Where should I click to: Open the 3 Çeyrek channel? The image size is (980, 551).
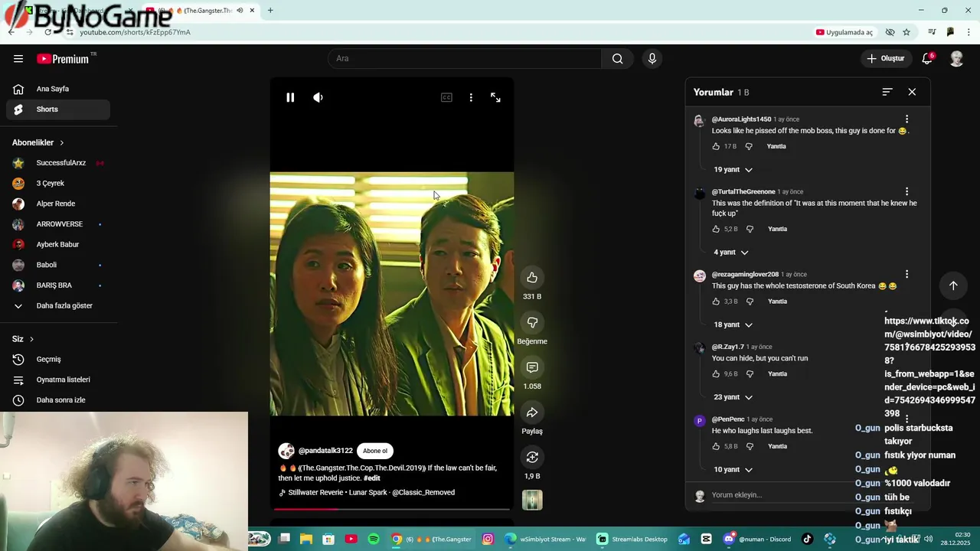(58, 184)
